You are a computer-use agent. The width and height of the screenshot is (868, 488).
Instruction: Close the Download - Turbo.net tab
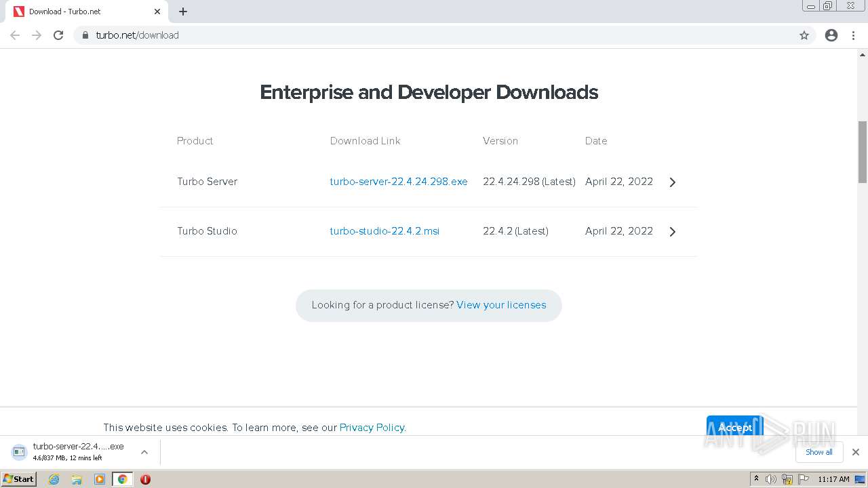pos(157,12)
